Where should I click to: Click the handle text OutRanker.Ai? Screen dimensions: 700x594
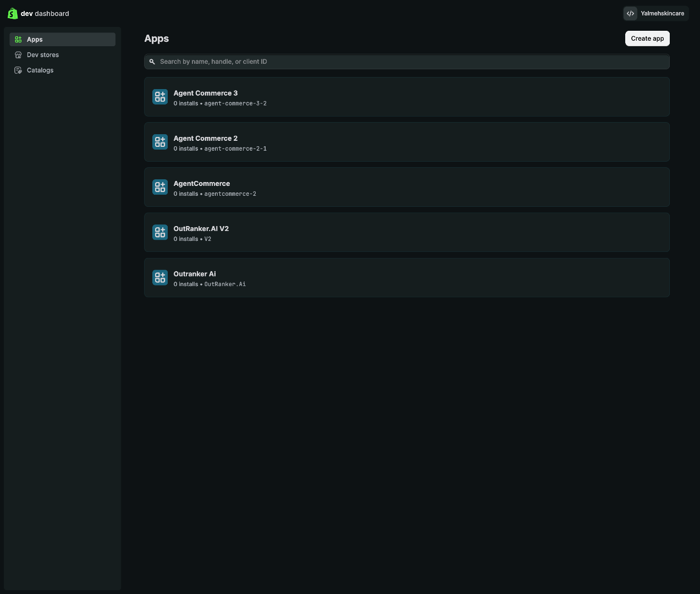point(225,284)
